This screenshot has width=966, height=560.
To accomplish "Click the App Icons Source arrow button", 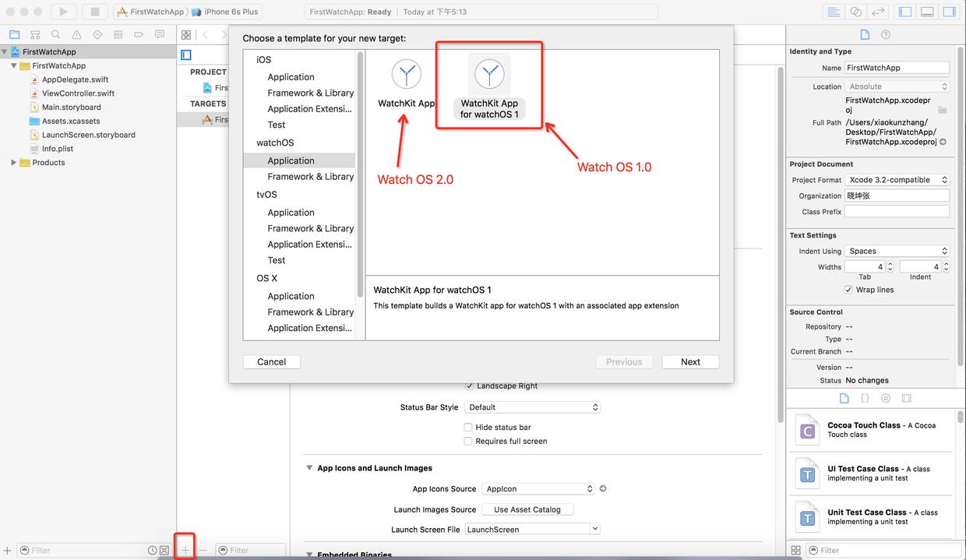I will [603, 488].
